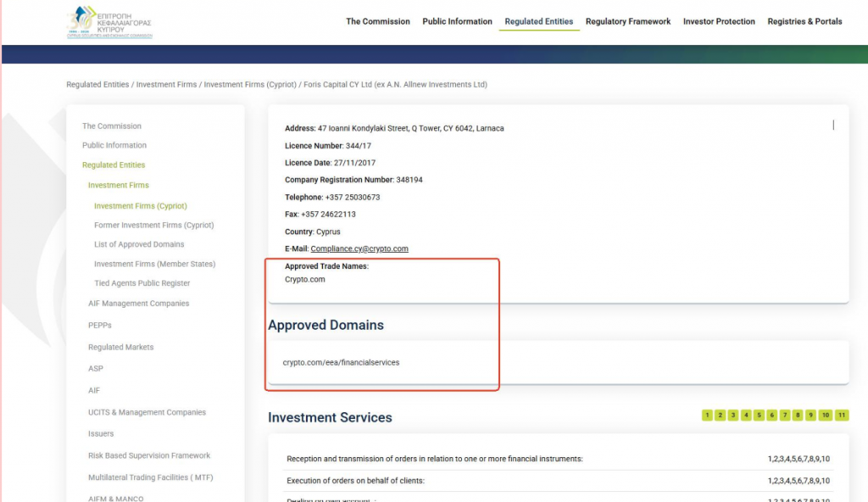Click the Approved Domains heading
868x502 pixels.
(x=326, y=326)
